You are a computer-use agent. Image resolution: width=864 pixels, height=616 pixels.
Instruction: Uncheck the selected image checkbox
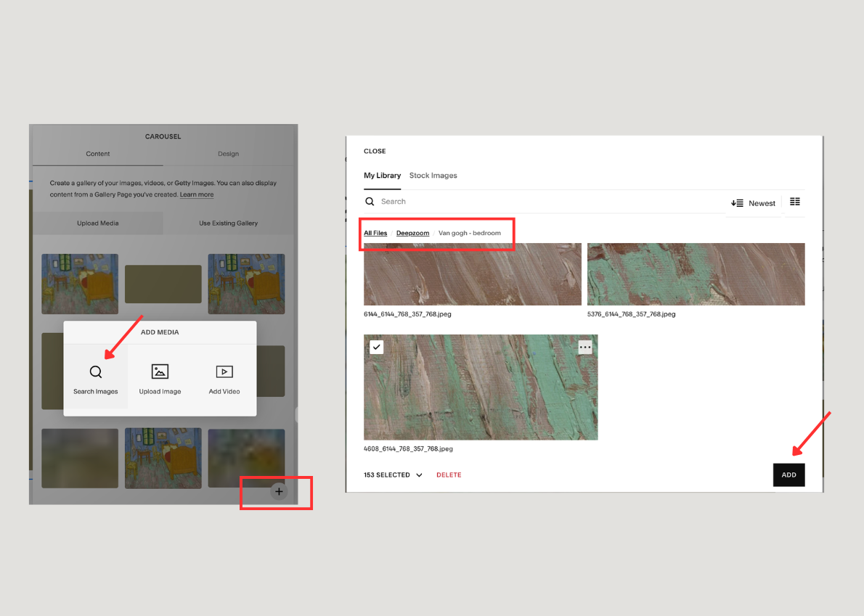point(376,348)
